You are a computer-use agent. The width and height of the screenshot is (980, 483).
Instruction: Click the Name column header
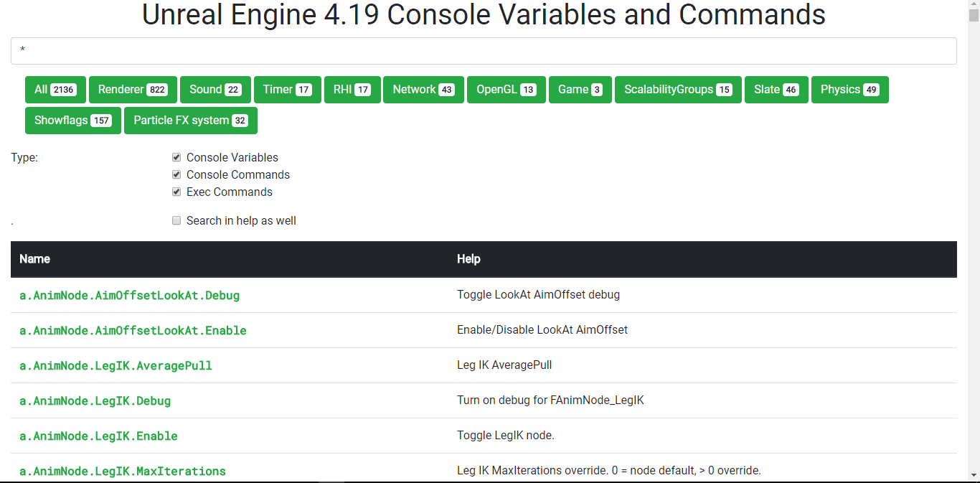point(34,259)
